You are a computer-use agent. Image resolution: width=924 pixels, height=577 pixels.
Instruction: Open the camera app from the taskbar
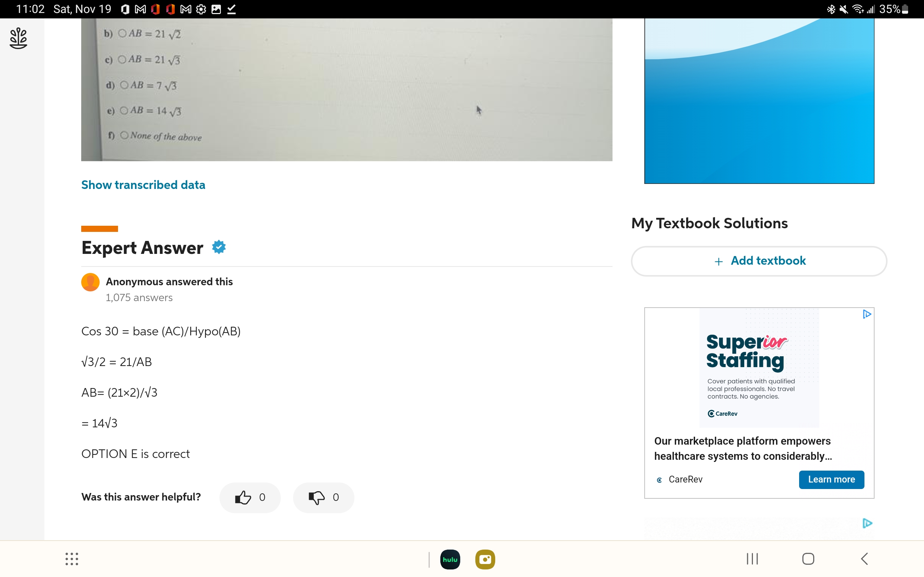(485, 559)
